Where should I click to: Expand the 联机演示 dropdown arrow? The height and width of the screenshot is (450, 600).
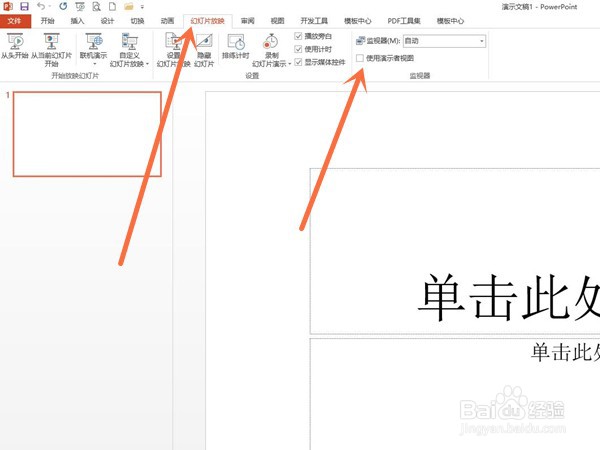[x=95, y=64]
